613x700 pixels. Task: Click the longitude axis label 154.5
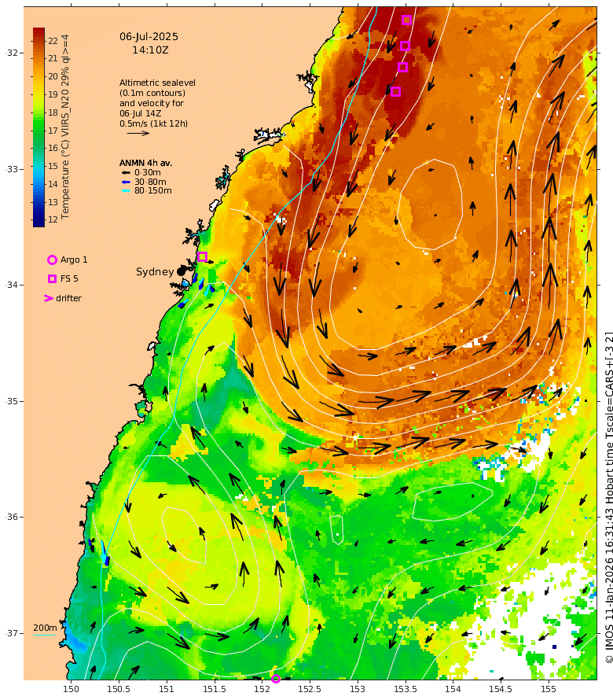click(x=501, y=689)
